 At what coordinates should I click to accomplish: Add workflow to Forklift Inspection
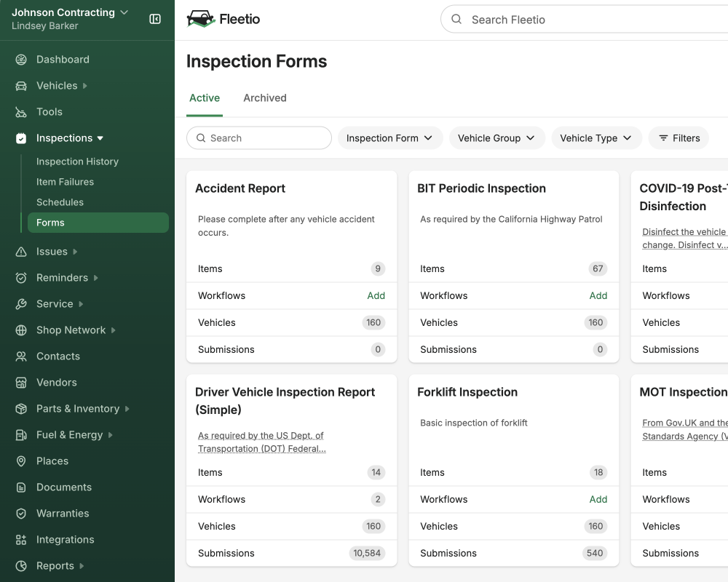tap(598, 499)
